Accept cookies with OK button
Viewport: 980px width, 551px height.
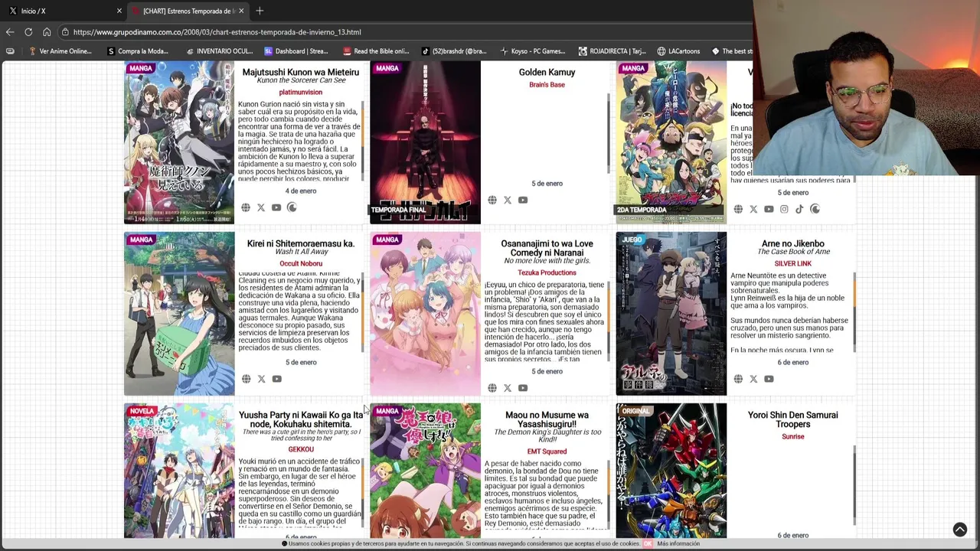[x=648, y=543]
